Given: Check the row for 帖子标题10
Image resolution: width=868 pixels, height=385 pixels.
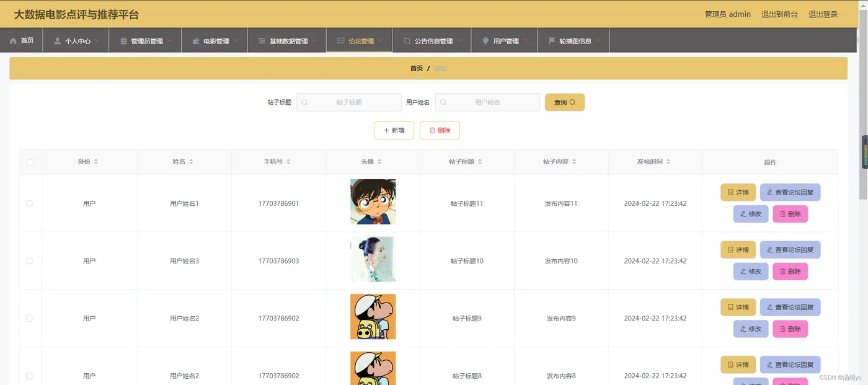Looking at the screenshot, I should pyautogui.click(x=29, y=261).
